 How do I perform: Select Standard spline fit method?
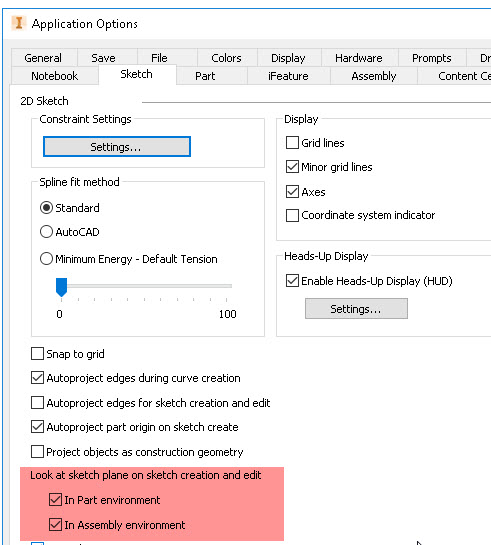coord(46,208)
